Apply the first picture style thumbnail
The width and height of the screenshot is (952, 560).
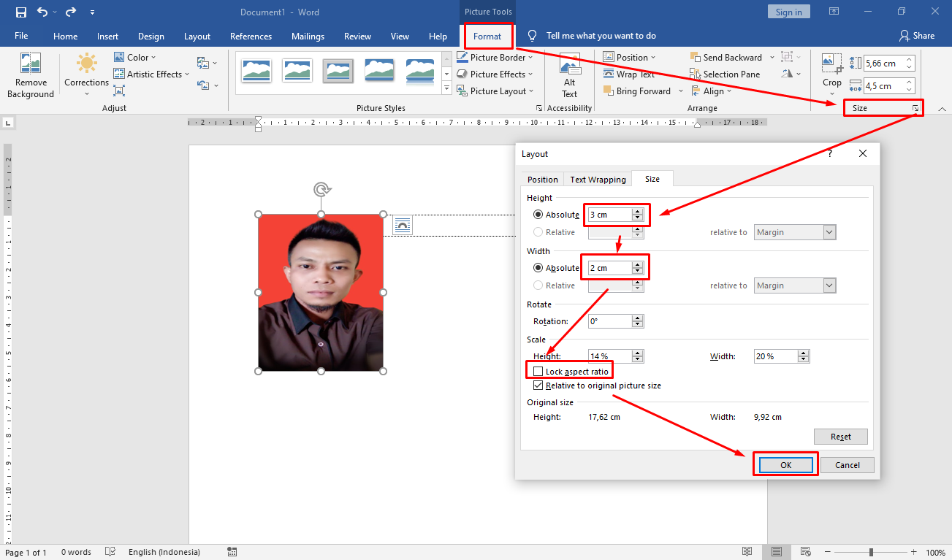point(256,71)
